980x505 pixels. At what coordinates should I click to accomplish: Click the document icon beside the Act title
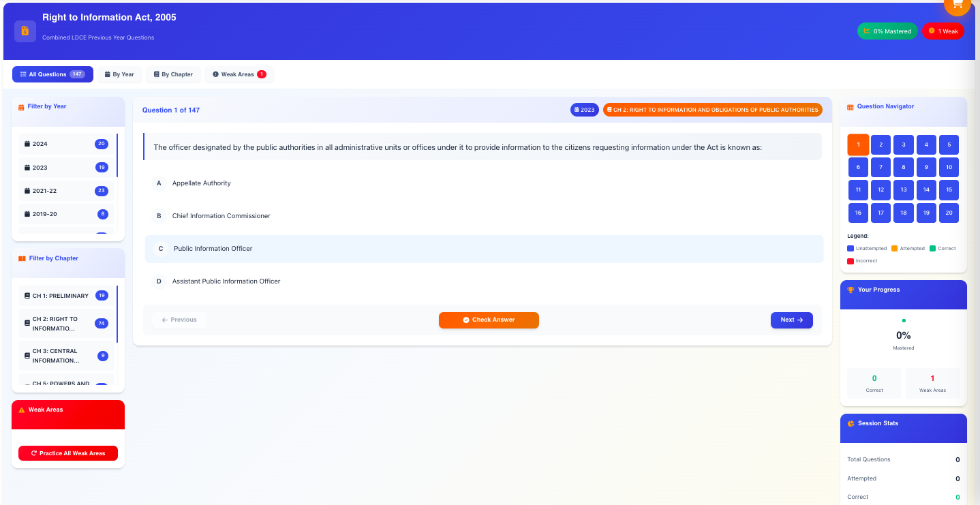pyautogui.click(x=25, y=31)
